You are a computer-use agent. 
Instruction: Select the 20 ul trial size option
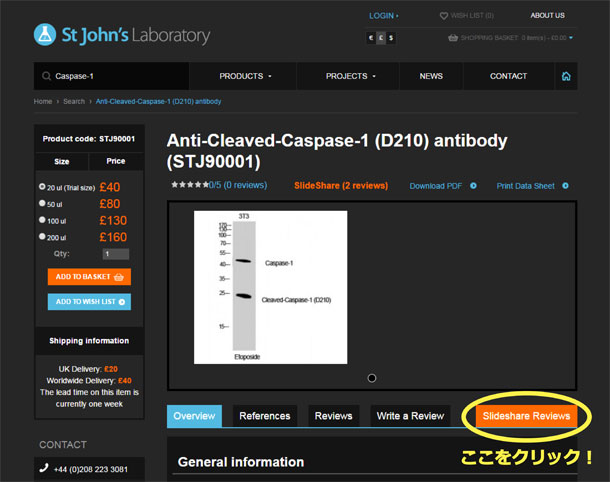pos(42,186)
